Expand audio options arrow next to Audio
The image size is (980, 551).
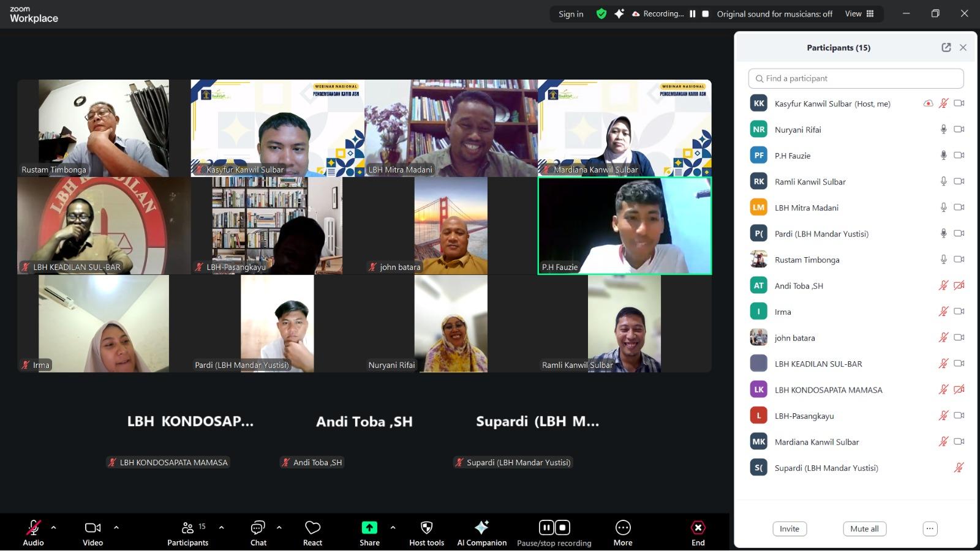[54, 527]
